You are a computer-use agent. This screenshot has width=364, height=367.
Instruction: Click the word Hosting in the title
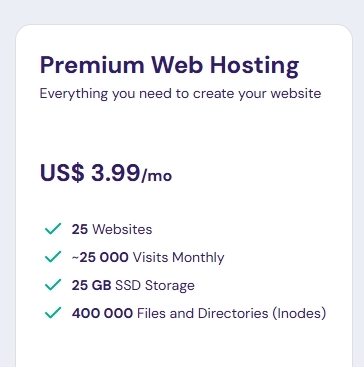pos(254,66)
